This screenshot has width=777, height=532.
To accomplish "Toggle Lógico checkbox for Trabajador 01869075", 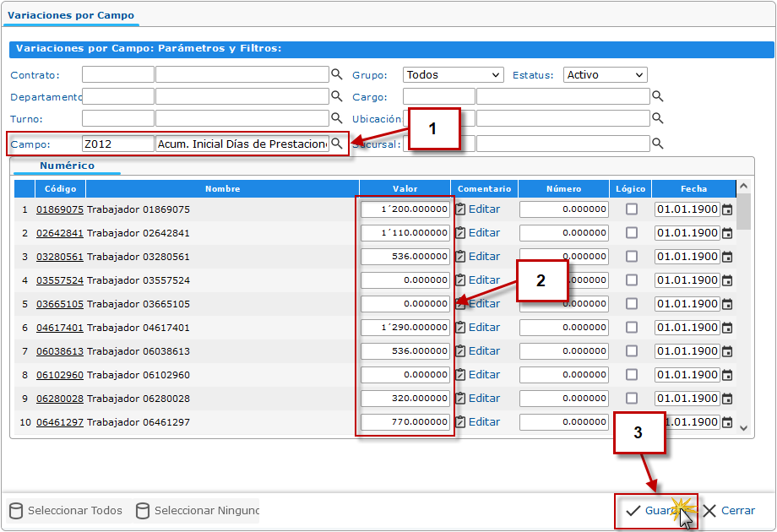I will pyautogui.click(x=632, y=209).
